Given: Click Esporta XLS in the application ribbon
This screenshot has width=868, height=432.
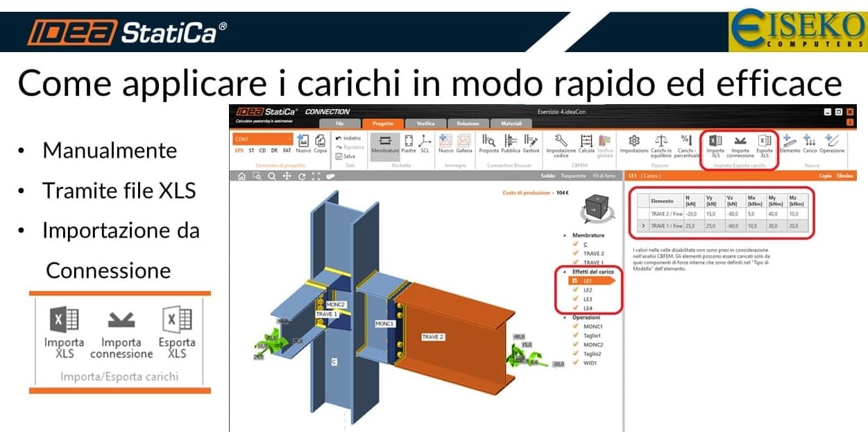Looking at the screenshot, I should click(x=765, y=145).
